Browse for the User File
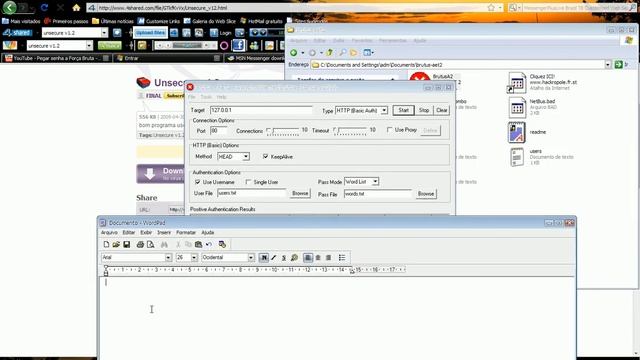Screen dimensions: 640x360 tap(300, 193)
